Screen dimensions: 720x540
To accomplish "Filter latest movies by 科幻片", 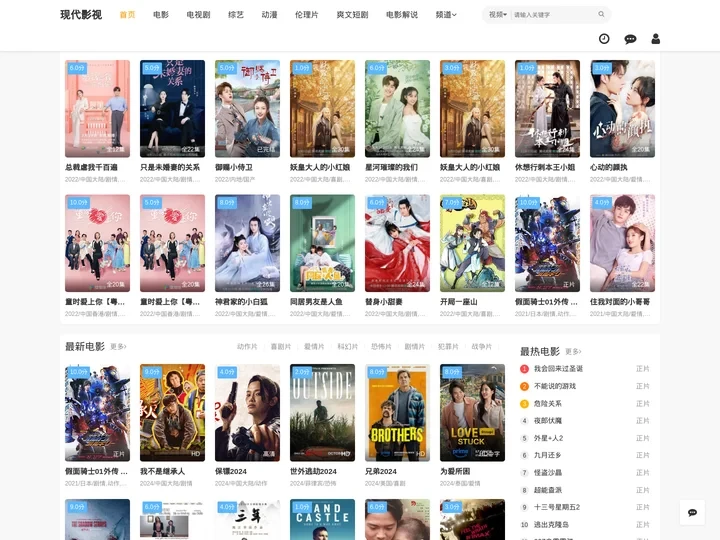I will [348, 347].
